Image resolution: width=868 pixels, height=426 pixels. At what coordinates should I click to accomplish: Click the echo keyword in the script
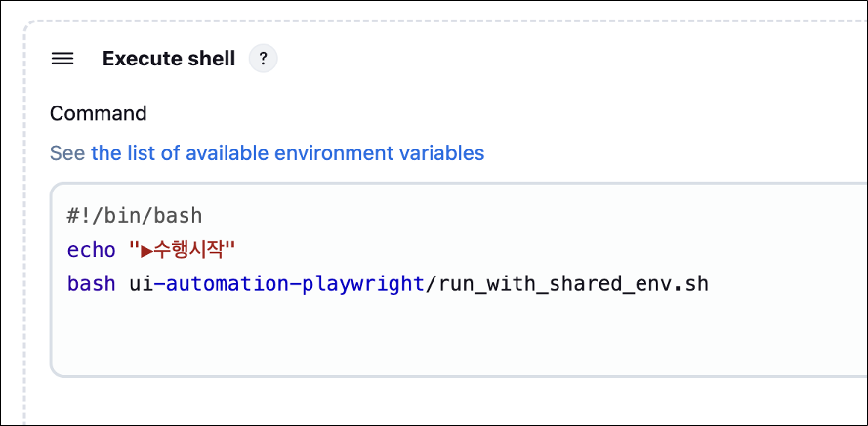pos(92,250)
